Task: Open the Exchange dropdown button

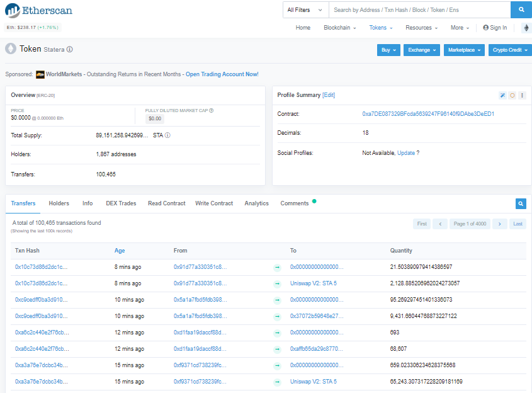Action: pos(422,50)
